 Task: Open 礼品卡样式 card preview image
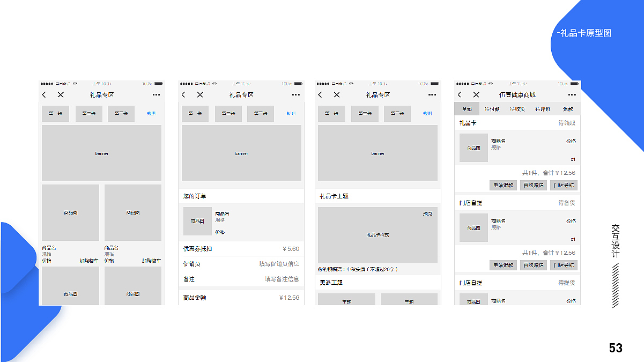(377, 235)
